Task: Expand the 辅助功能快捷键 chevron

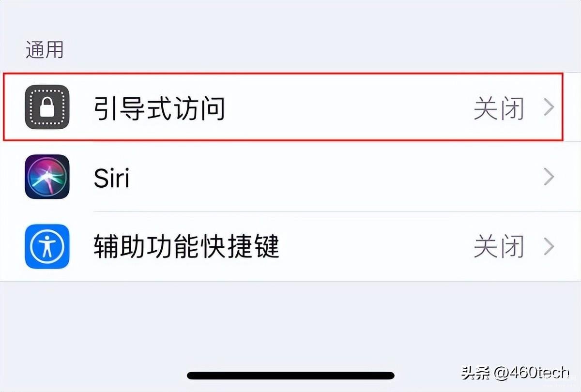Action: 549,246
